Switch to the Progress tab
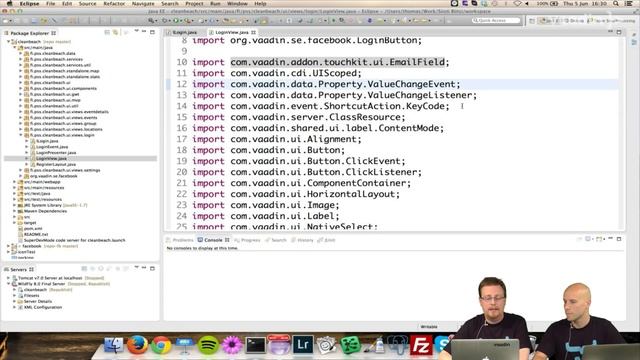This screenshot has width=640, height=360. [247, 240]
